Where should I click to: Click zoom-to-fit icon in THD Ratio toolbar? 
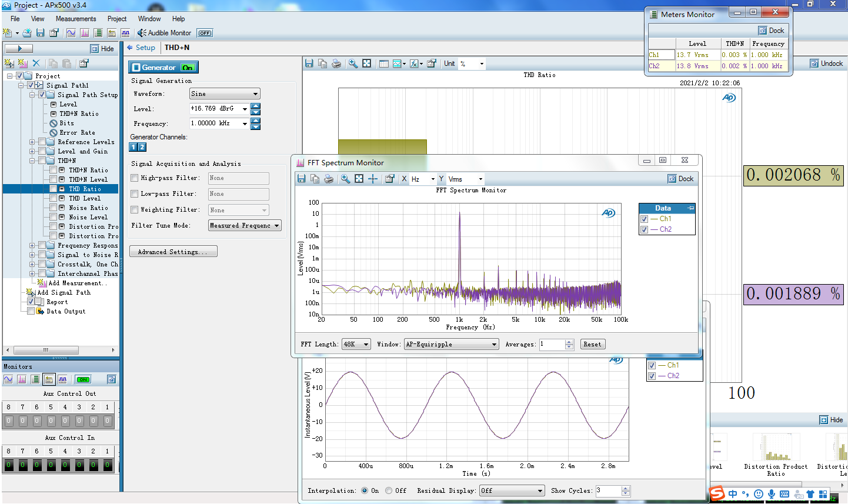point(366,64)
